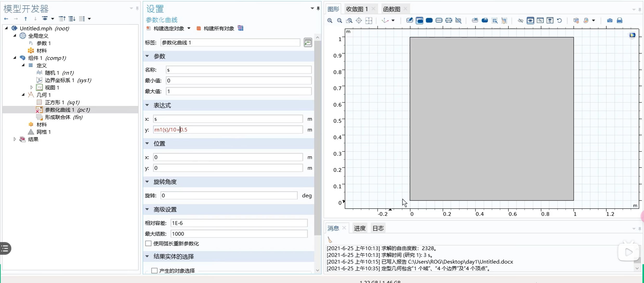Collapse the 表达式 section
Image resolution: width=644 pixels, height=283 pixels.
[x=147, y=105]
